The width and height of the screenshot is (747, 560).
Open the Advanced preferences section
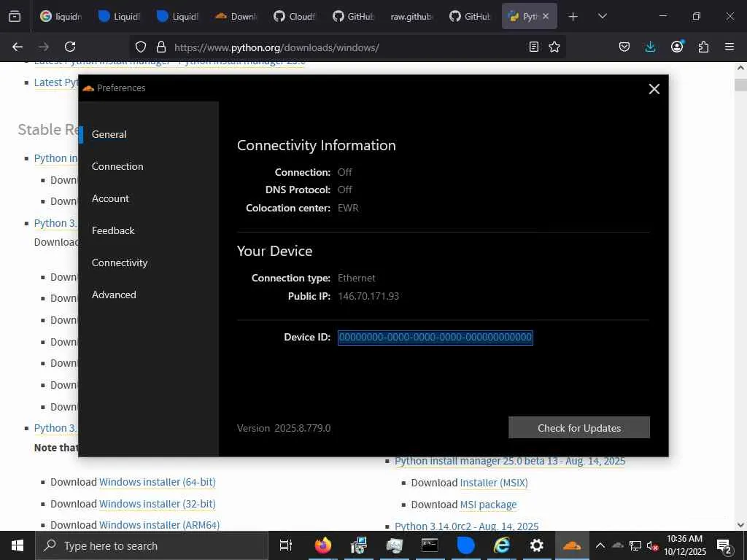click(114, 295)
